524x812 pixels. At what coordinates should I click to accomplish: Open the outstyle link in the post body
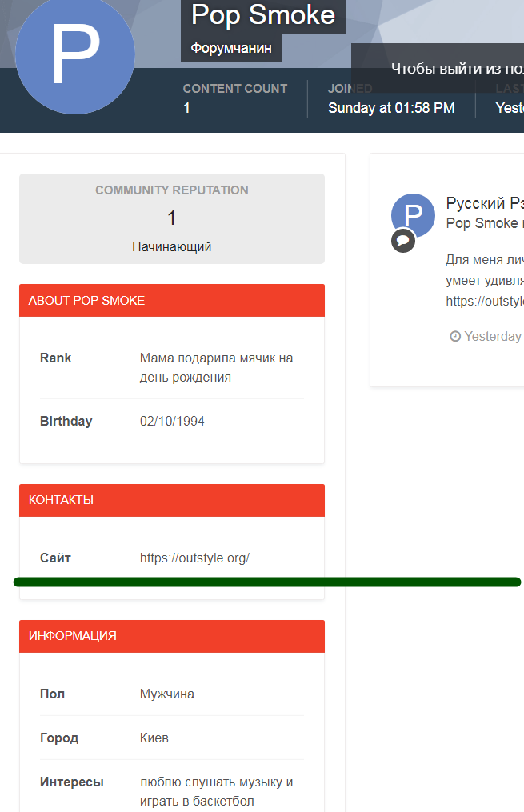(x=484, y=302)
